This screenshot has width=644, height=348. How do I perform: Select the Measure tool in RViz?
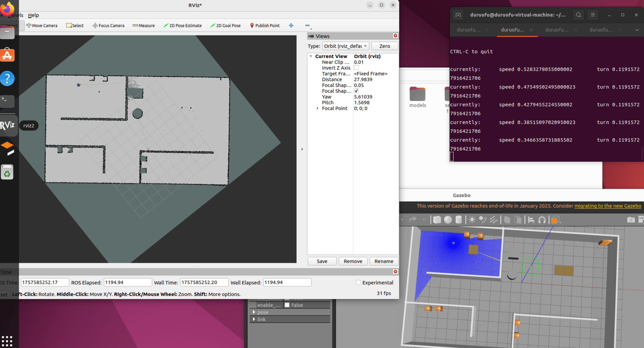click(x=144, y=25)
